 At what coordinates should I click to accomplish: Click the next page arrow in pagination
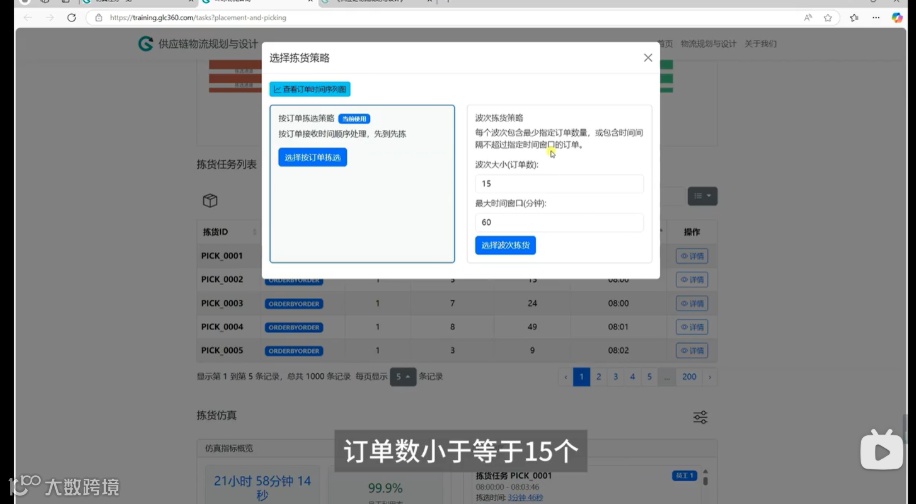710,377
